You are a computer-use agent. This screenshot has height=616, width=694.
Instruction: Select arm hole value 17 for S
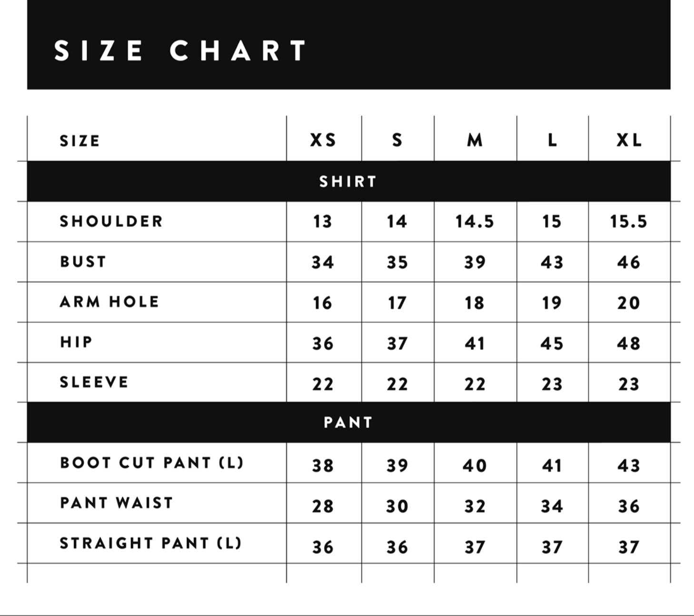(397, 303)
